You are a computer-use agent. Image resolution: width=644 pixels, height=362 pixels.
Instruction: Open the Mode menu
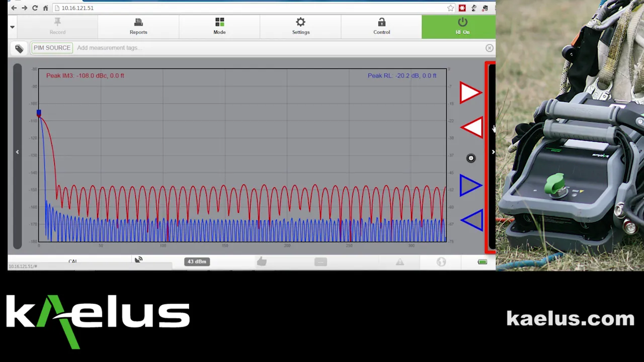tap(219, 27)
